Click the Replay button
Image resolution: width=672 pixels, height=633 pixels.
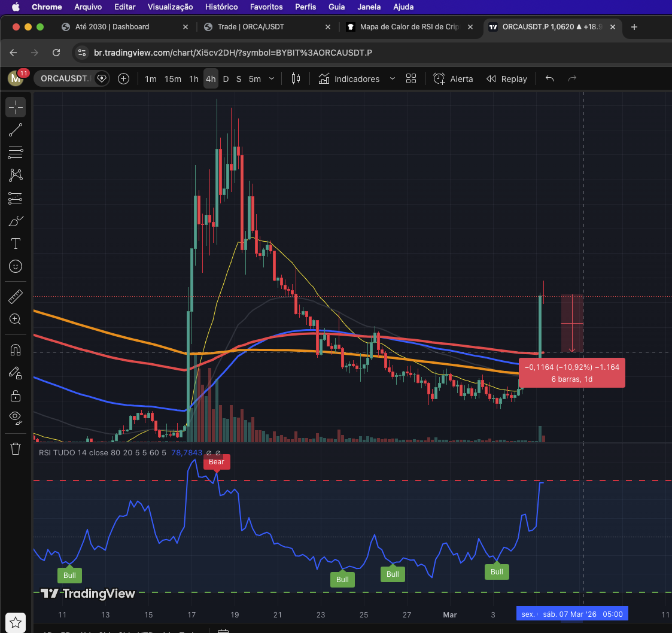pos(507,78)
